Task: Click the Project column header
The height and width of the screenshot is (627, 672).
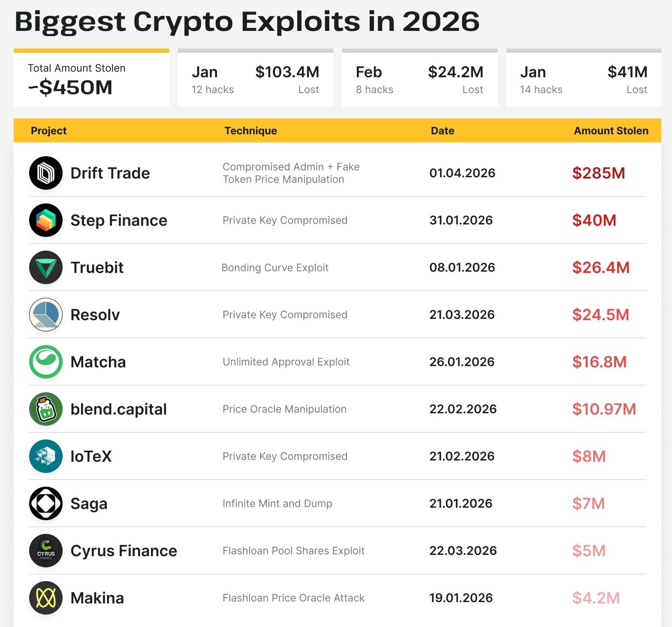Action: (48, 131)
